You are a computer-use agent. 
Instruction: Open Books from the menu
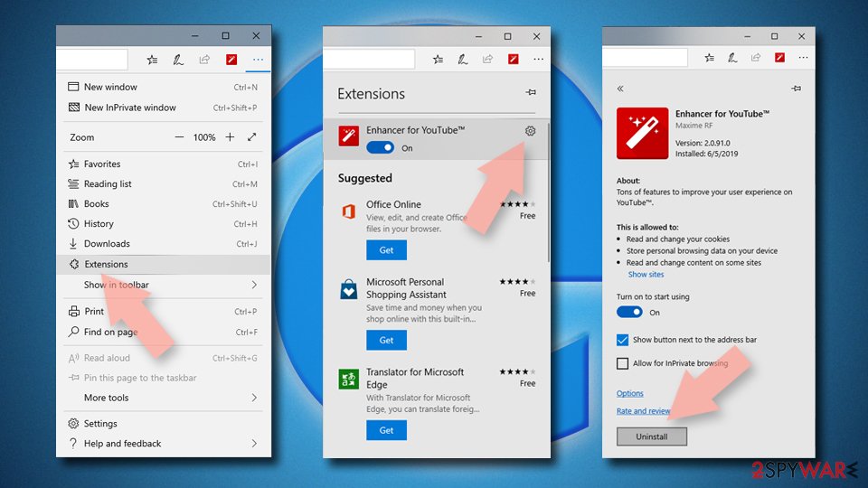[164, 203]
